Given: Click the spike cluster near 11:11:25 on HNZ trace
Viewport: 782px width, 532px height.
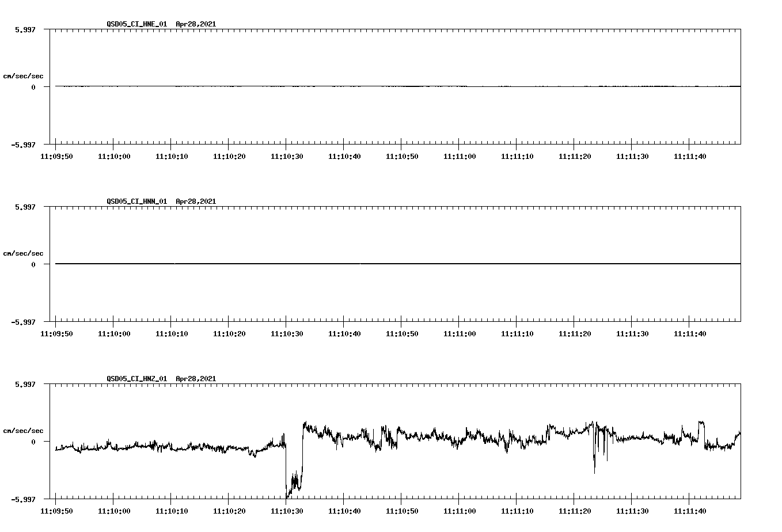Looking at the screenshot, I should pos(599,455).
